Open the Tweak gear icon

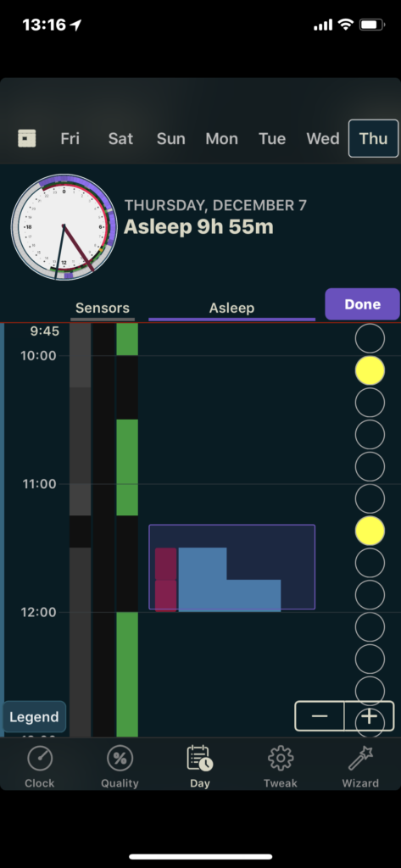click(x=281, y=758)
